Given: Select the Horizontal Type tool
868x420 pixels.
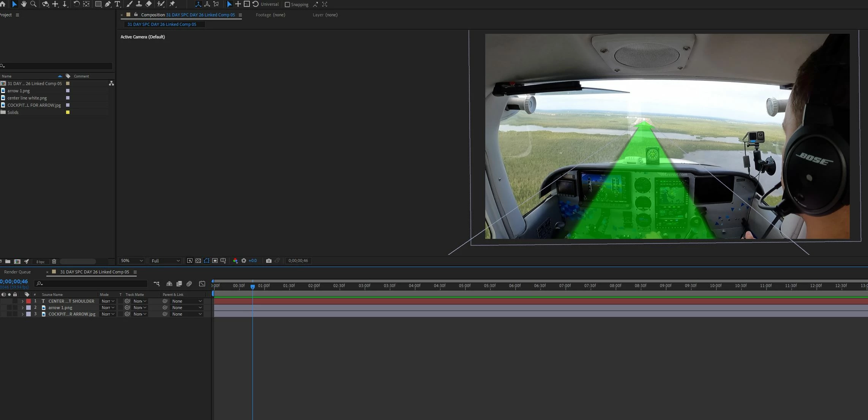Looking at the screenshot, I should (117, 4).
